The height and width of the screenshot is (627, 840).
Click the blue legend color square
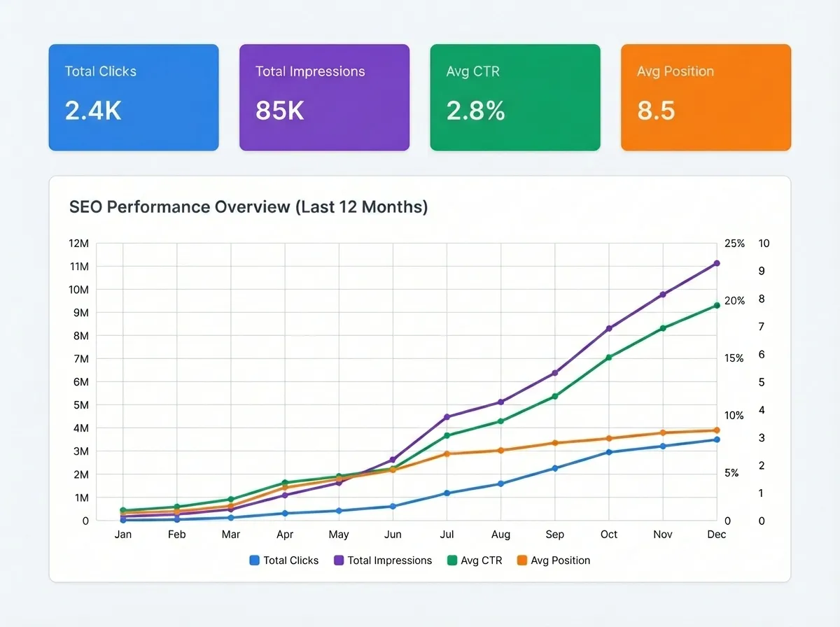point(255,561)
